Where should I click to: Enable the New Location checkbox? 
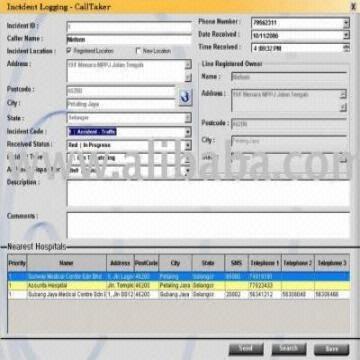(138, 51)
